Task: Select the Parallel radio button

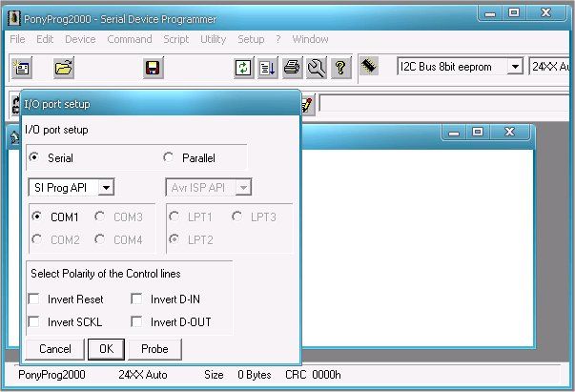Action: point(169,157)
